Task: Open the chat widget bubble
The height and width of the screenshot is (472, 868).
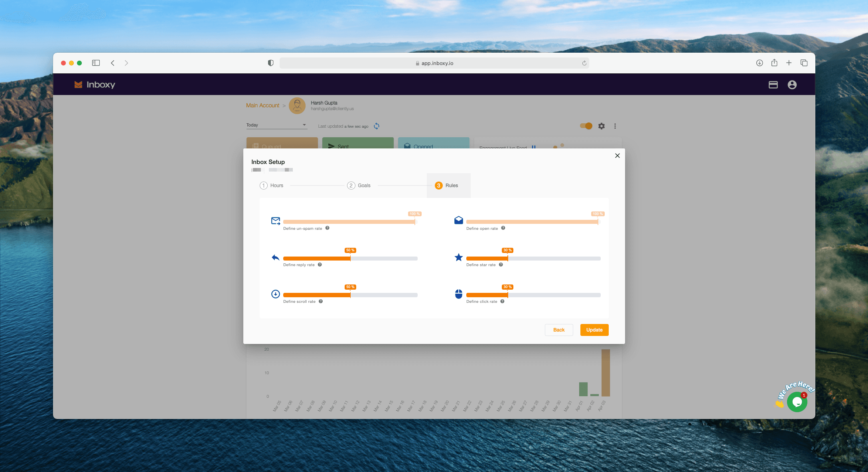Action: tap(797, 402)
